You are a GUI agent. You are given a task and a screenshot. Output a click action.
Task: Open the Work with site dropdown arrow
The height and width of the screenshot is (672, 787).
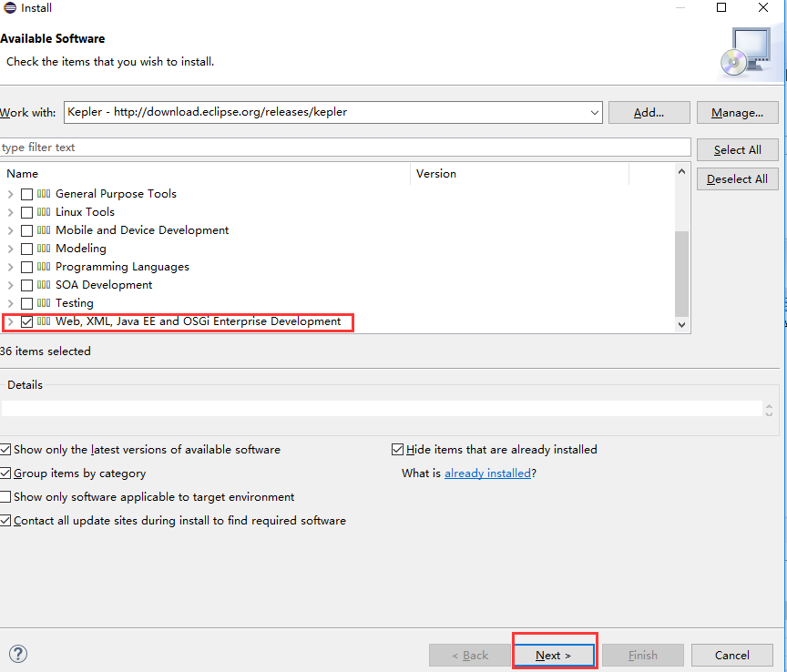click(594, 112)
